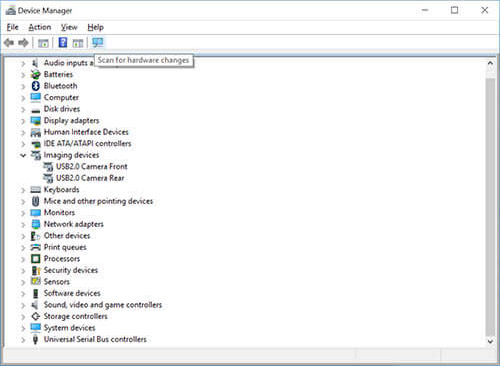Close the Device Manager window
Image resolution: width=500 pixels, height=366 pixels.
(x=485, y=10)
